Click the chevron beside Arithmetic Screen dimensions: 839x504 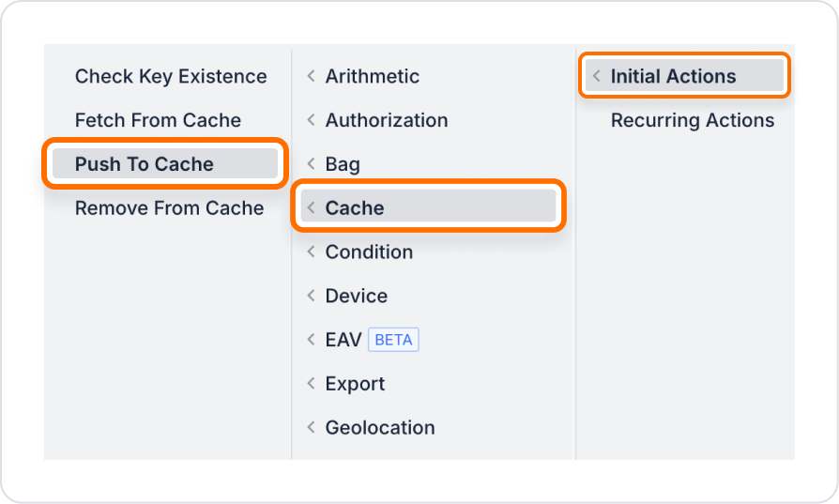311,76
